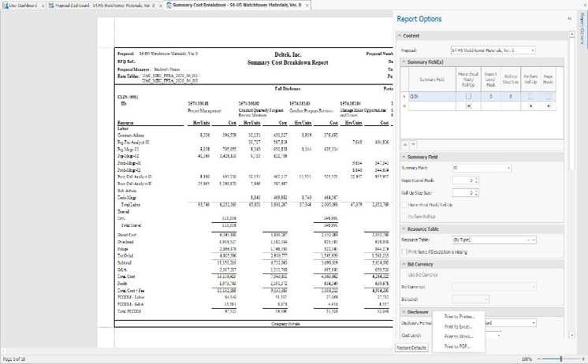Screen dimensions: 588x364
Task: Check the Use Bid Currency option
Action: (x=404, y=275)
